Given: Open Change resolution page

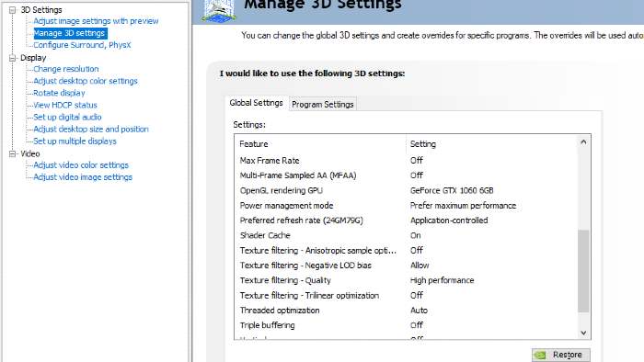Looking at the screenshot, I should (65, 69).
